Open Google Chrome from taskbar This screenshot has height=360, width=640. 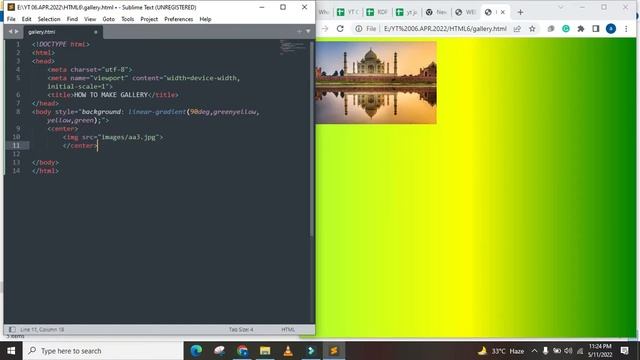(242, 351)
